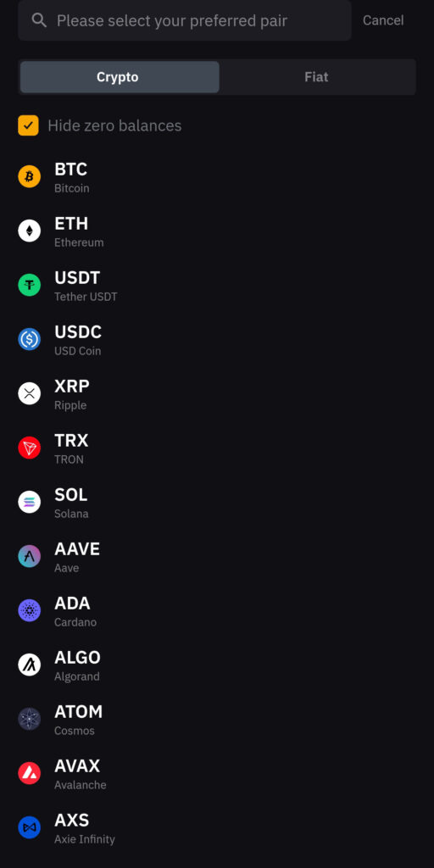Viewport: 434px width, 868px height.
Task: Tap the green Tether USDT icon
Action: point(30,285)
